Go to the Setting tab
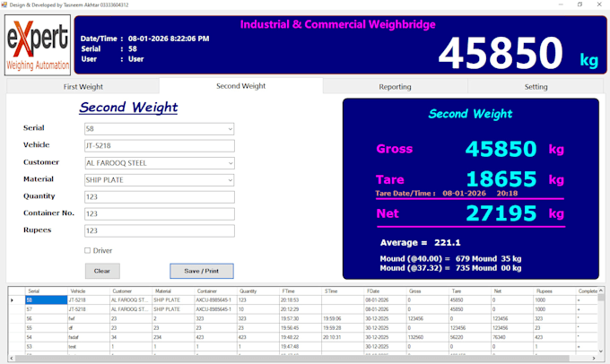This screenshot has height=364, width=610. (x=536, y=87)
